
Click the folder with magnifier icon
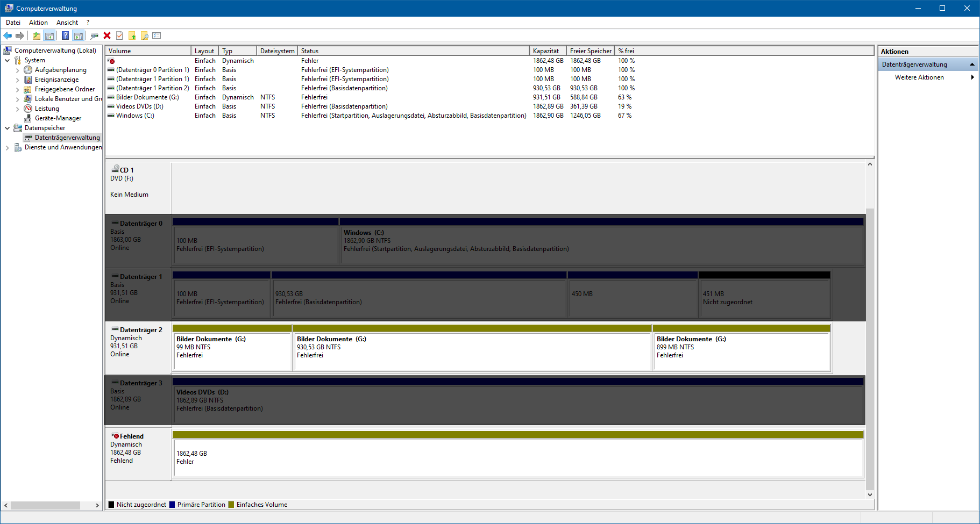tap(144, 35)
